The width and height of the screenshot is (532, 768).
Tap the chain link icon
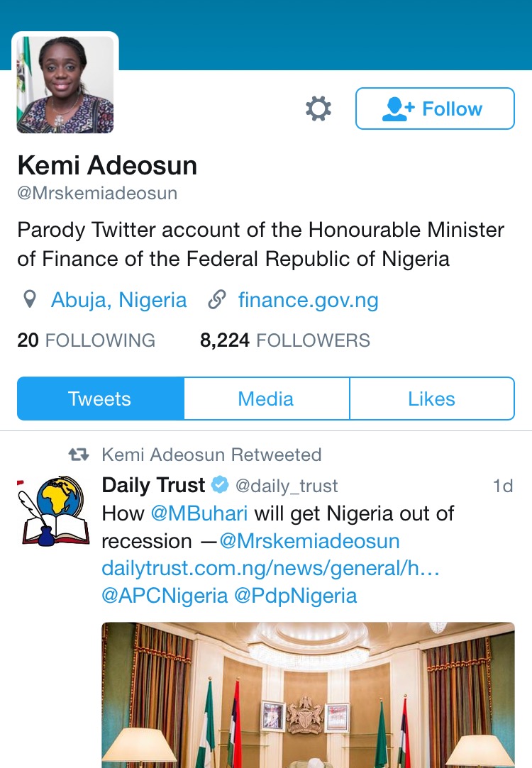(x=216, y=300)
